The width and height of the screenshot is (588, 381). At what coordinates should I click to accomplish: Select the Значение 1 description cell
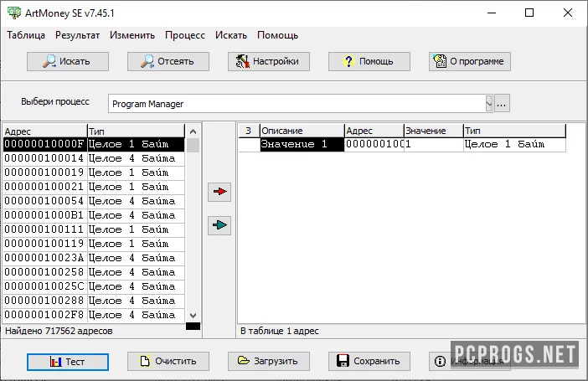302,144
